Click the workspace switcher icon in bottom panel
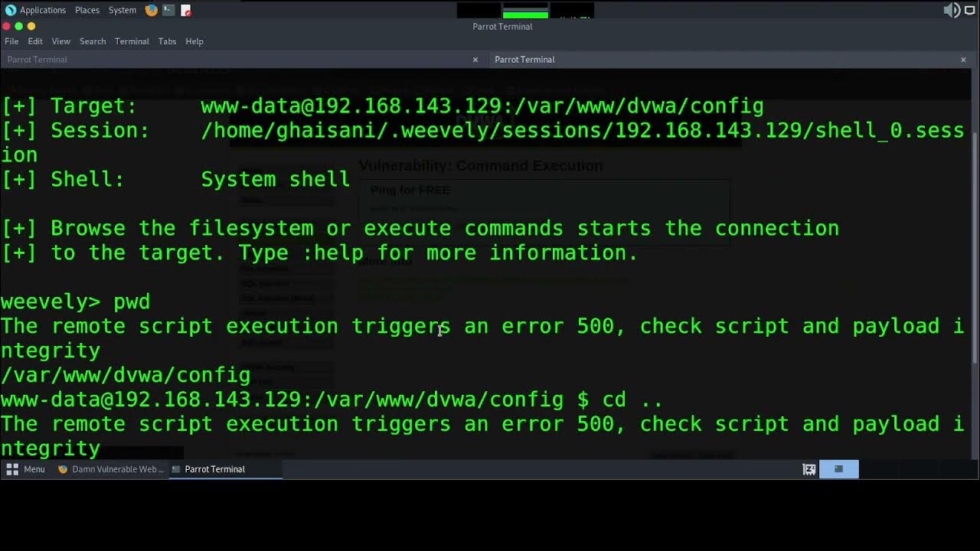 [809, 469]
